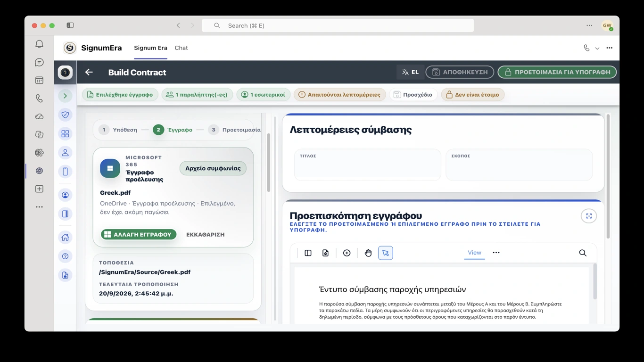Open Teams tab more options ellipsis
Viewport: 644px width, 362px height.
[609, 48]
